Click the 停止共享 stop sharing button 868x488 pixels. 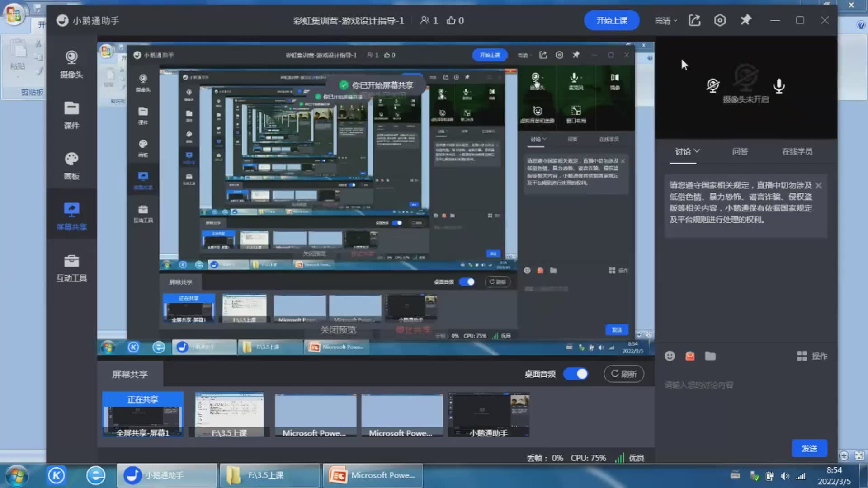pos(413,330)
